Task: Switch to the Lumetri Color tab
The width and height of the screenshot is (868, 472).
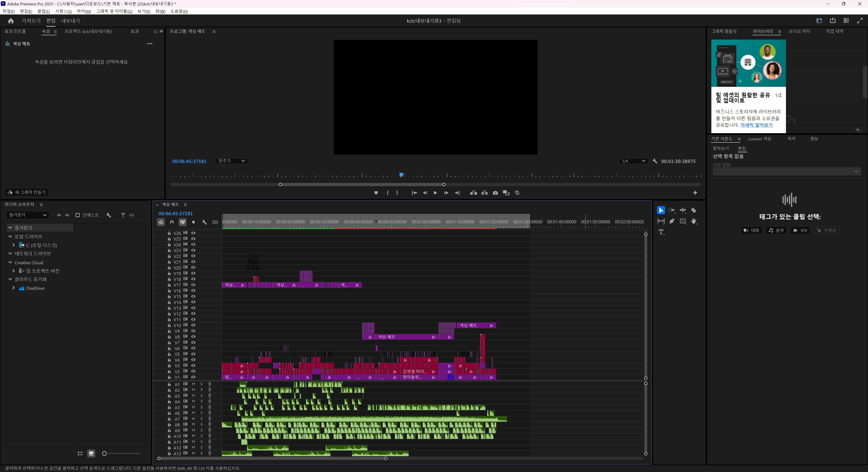Action: point(759,139)
